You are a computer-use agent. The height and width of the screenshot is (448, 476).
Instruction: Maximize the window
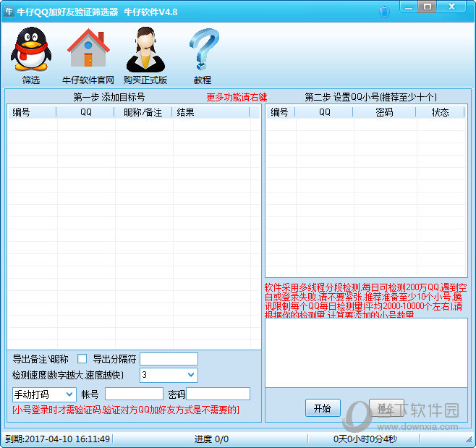427,7
